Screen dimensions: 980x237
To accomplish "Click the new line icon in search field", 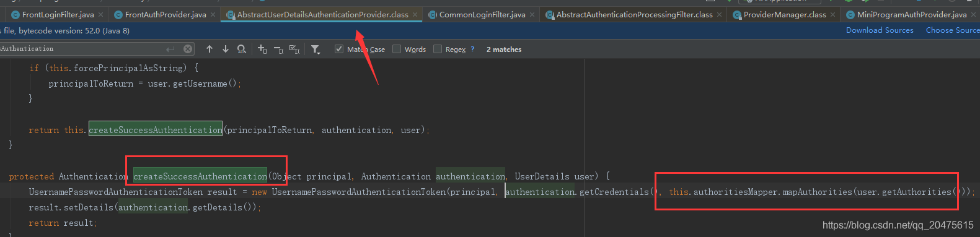I will click(170, 49).
